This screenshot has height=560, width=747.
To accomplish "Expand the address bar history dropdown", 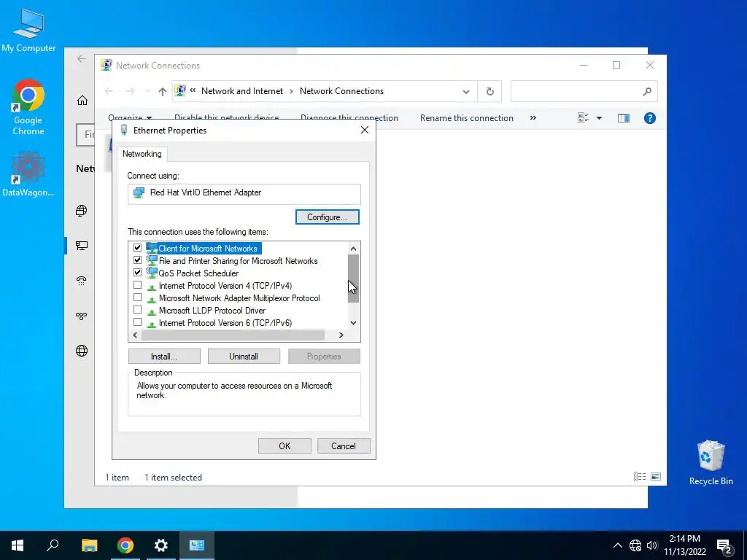I will point(466,91).
